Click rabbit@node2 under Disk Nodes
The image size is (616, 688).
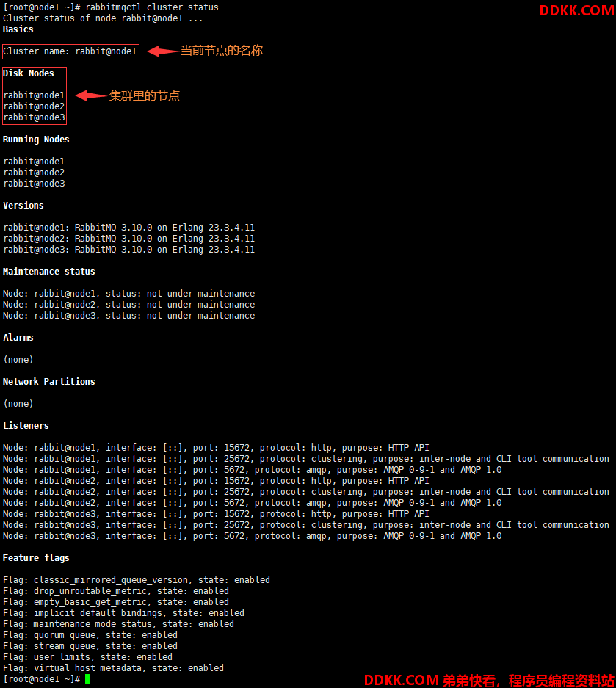tap(34, 106)
